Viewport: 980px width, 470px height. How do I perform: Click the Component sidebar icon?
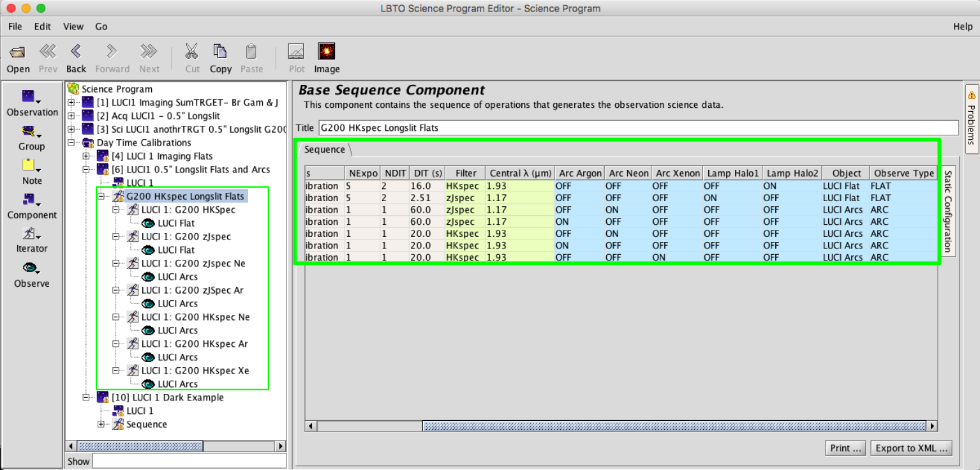tap(31, 200)
